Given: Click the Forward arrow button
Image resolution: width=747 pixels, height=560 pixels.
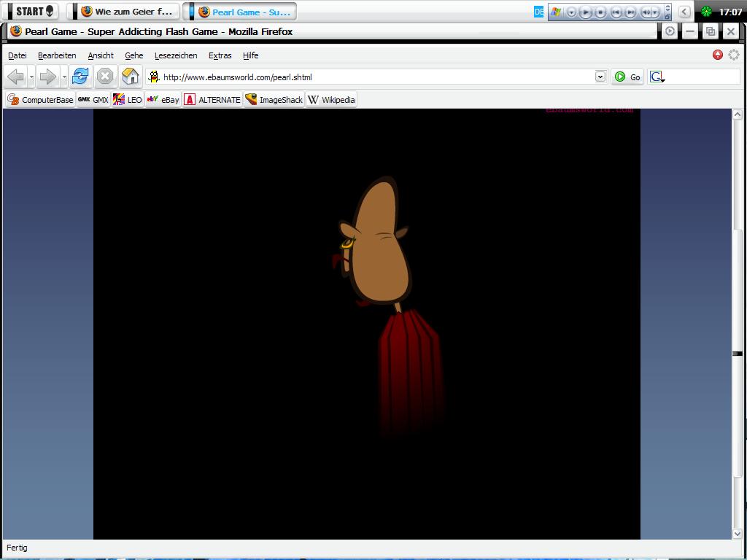Looking at the screenshot, I should click(47, 76).
